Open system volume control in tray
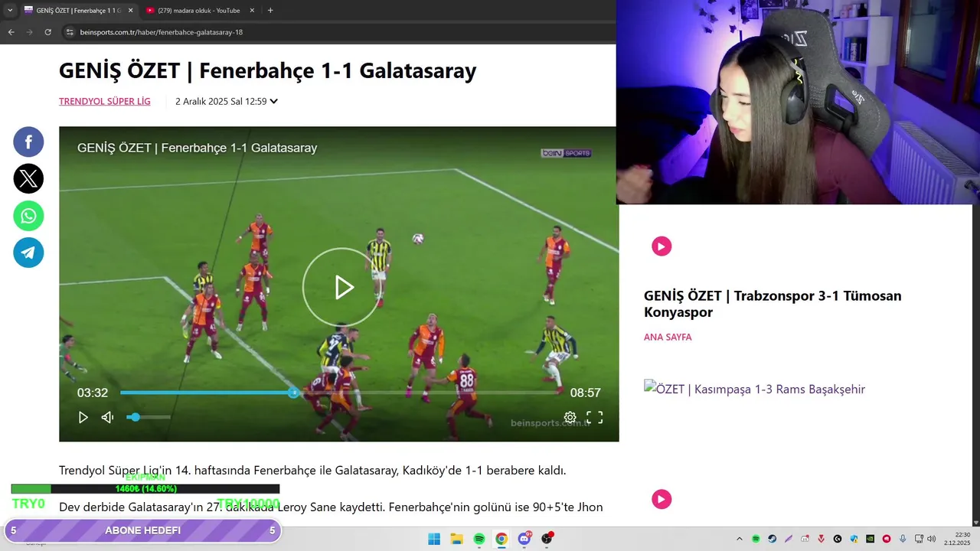 coord(931,539)
